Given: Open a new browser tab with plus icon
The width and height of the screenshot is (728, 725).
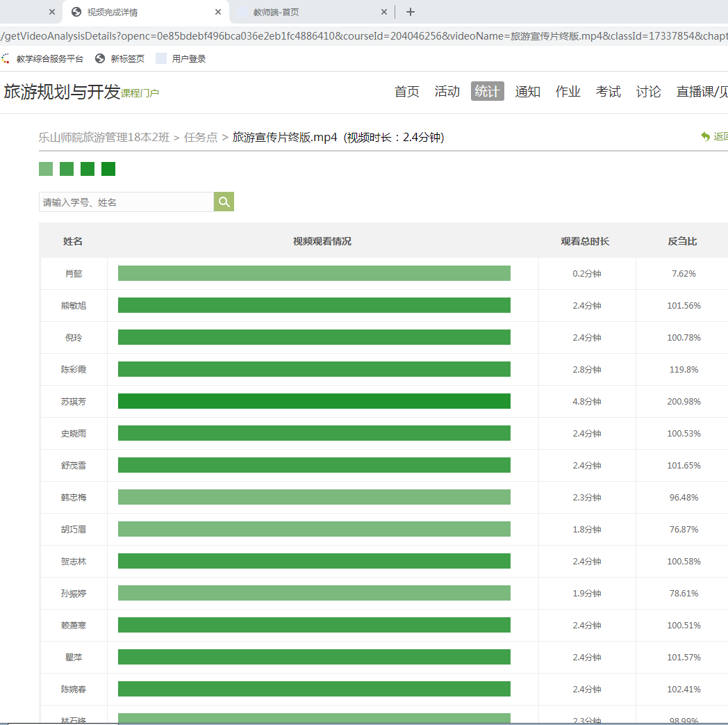Looking at the screenshot, I should [x=411, y=12].
